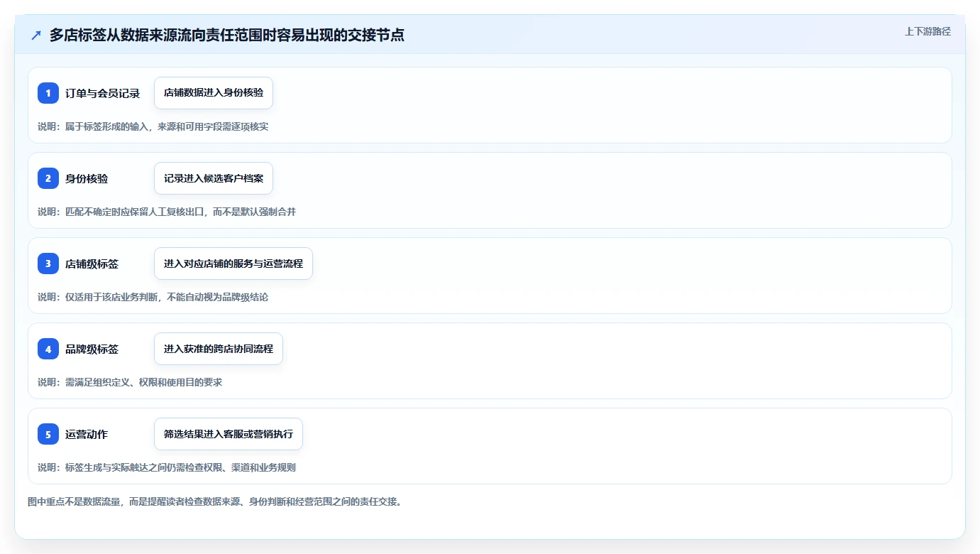
Task: Select the 店铺级标签 heading
Action: point(92,264)
